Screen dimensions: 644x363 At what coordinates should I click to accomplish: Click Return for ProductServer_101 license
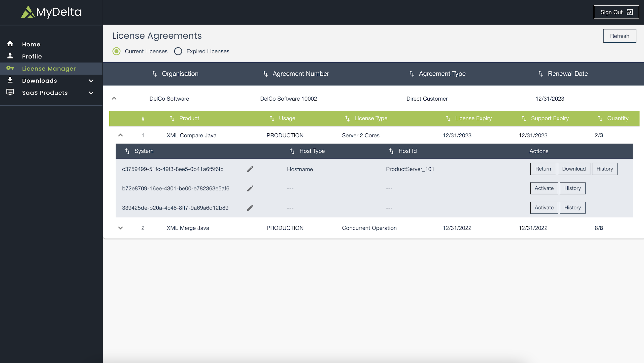pyautogui.click(x=543, y=169)
